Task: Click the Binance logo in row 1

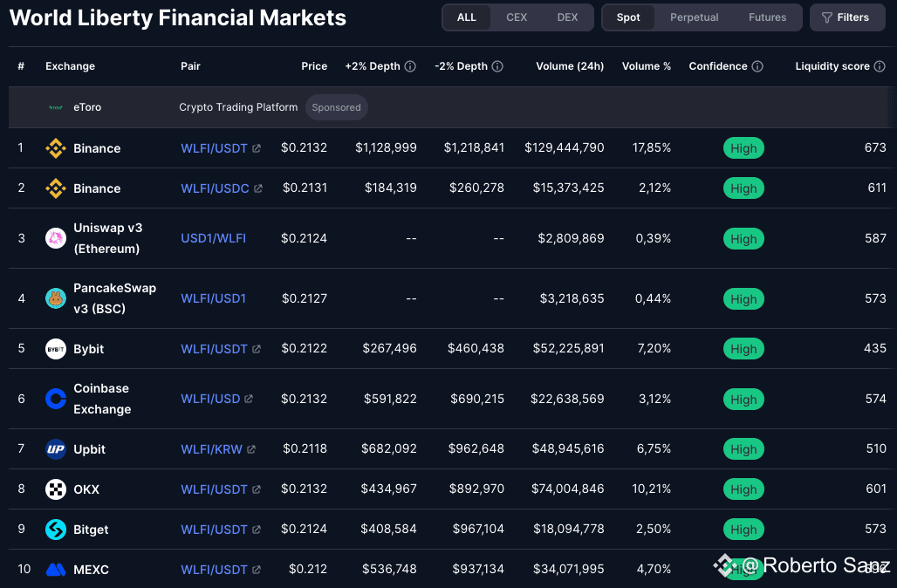Action: (56, 148)
